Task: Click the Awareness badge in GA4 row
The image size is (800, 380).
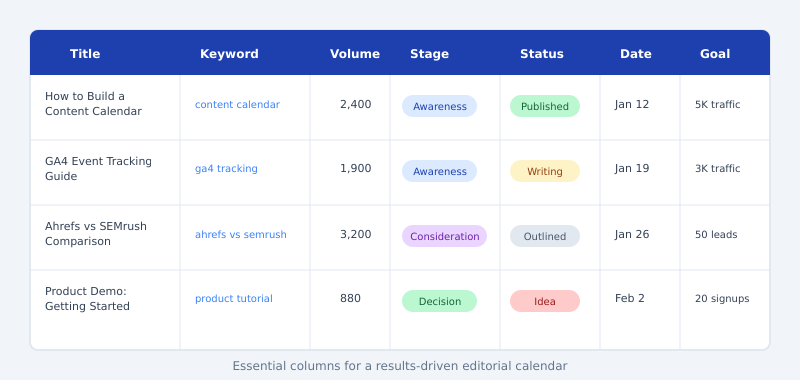Action: point(439,171)
